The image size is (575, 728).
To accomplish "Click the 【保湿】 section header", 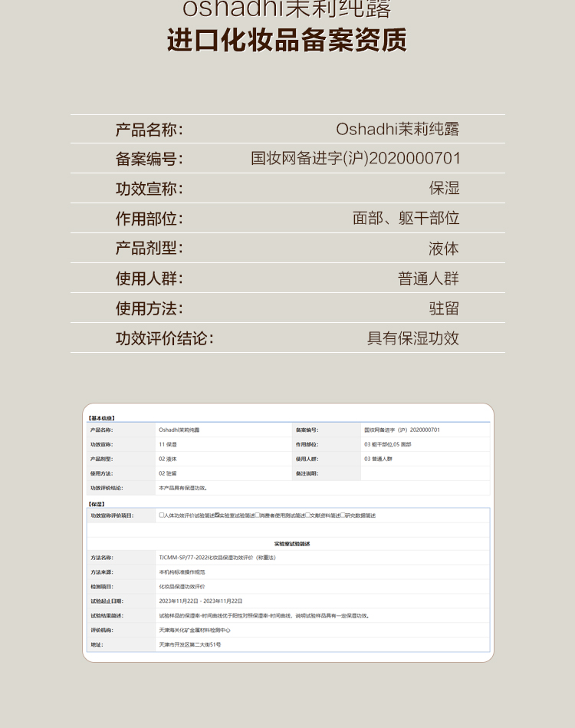I will [97, 504].
